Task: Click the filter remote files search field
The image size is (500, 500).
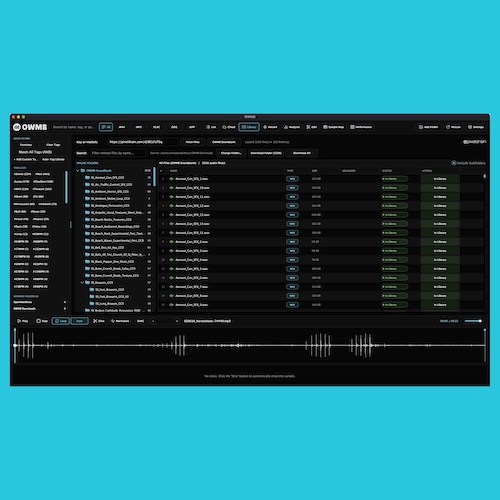Action: coord(118,153)
